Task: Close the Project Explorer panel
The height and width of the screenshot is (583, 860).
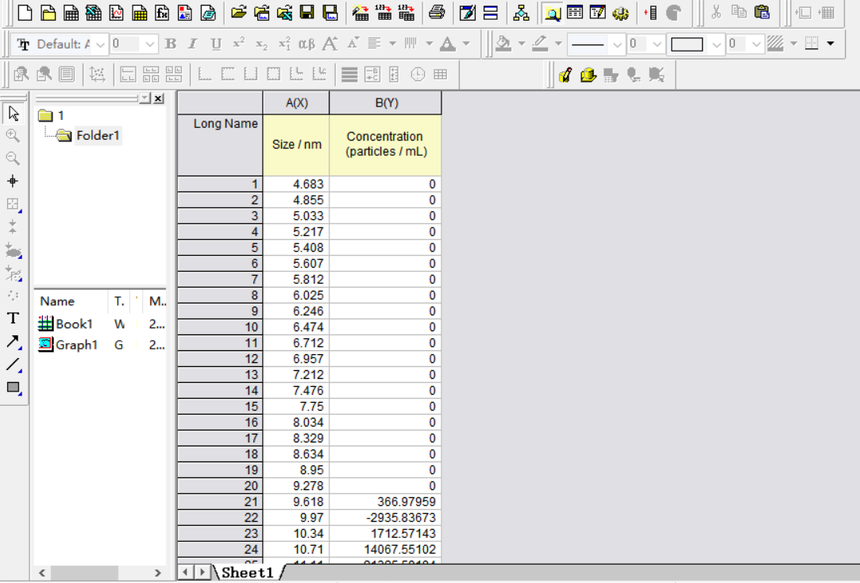Action: tap(158, 98)
